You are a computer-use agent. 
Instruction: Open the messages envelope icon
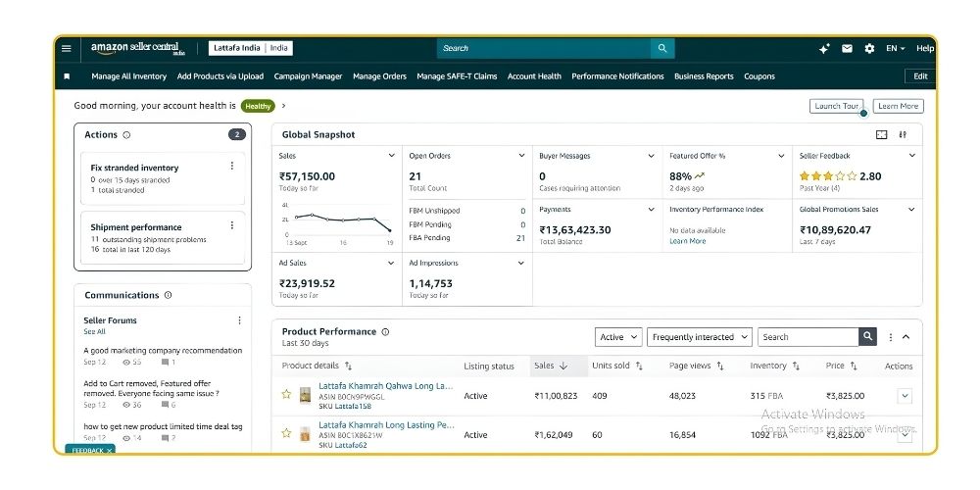(x=847, y=48)
